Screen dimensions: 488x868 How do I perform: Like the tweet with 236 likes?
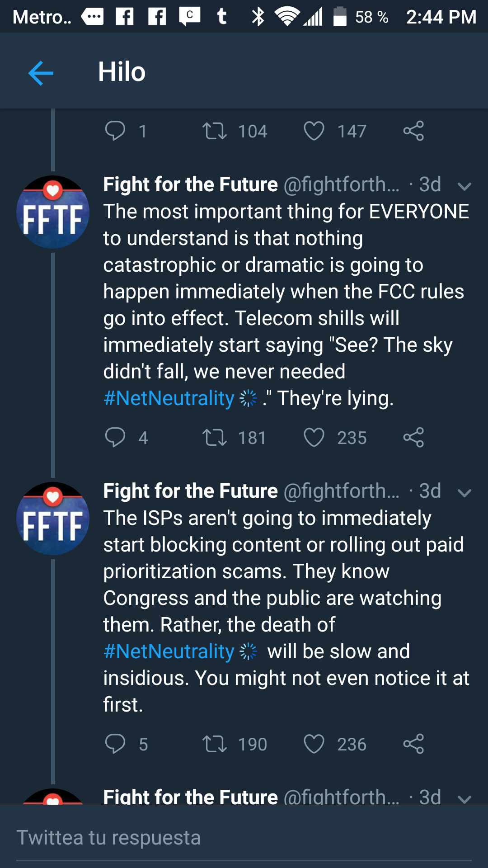tap(314, 744)
